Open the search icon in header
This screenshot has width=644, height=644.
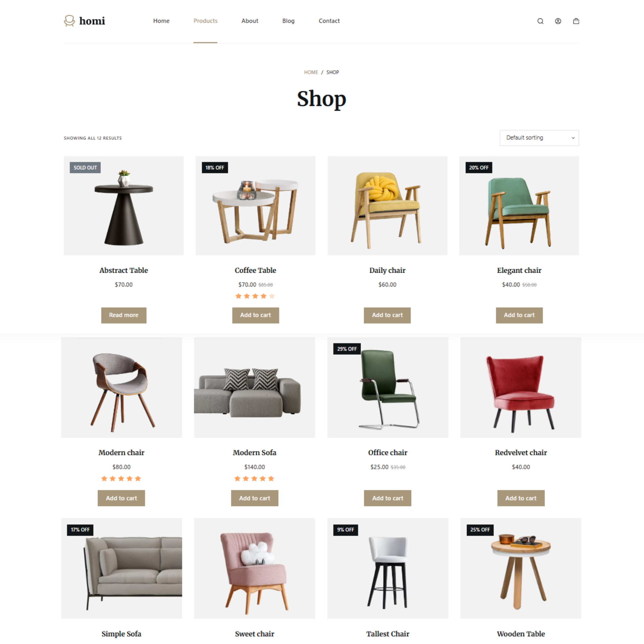540,21
